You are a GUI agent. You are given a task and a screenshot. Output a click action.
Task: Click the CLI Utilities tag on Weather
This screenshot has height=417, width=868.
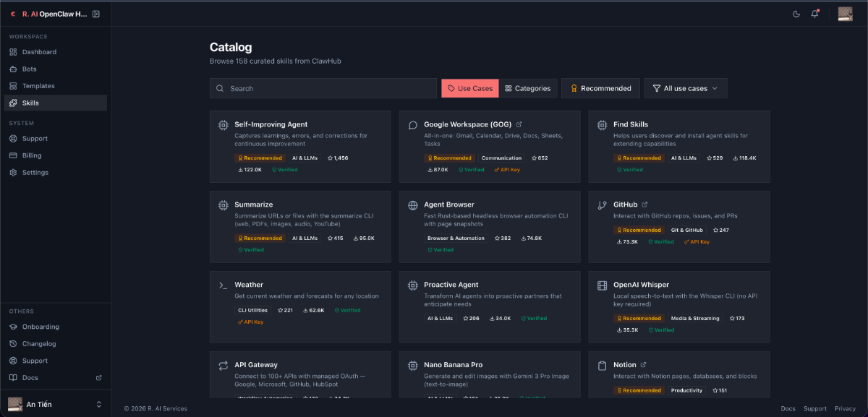252,310
